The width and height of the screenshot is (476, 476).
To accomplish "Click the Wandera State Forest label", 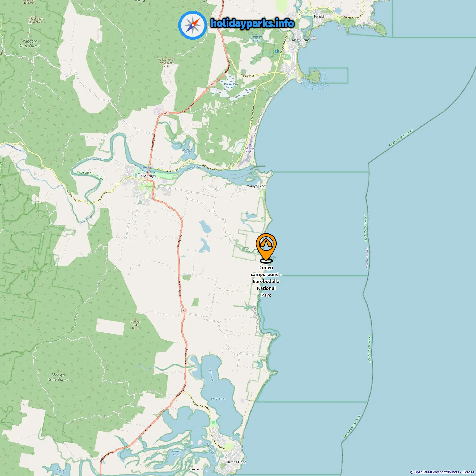I will point(29,43).
